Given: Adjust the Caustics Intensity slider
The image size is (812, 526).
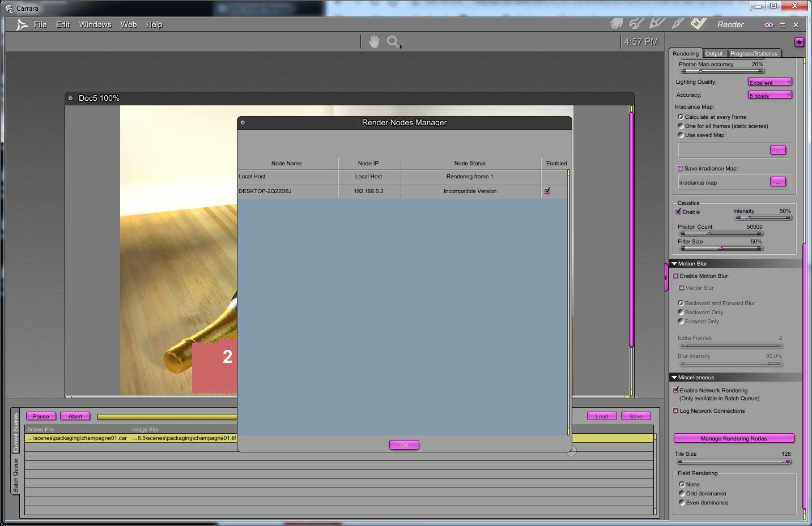Looking at the screenshot, I should (x=763, y=217).
